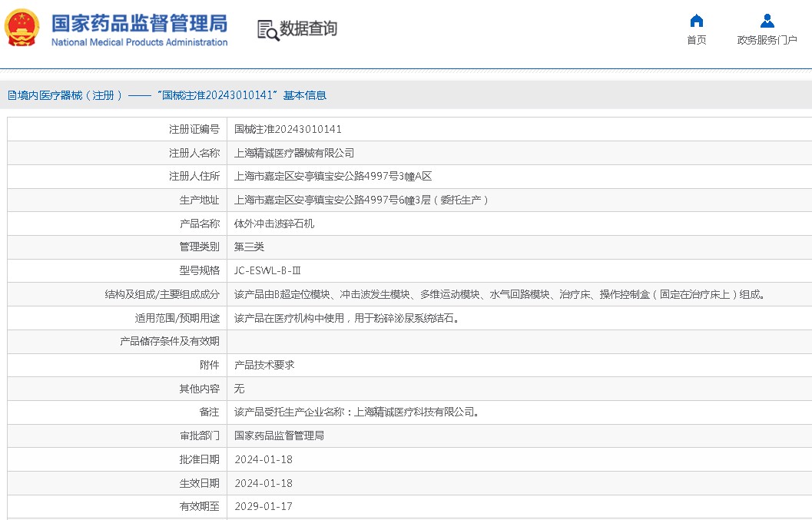Open the 政务服务门户 link

click(x=767, y=40)
